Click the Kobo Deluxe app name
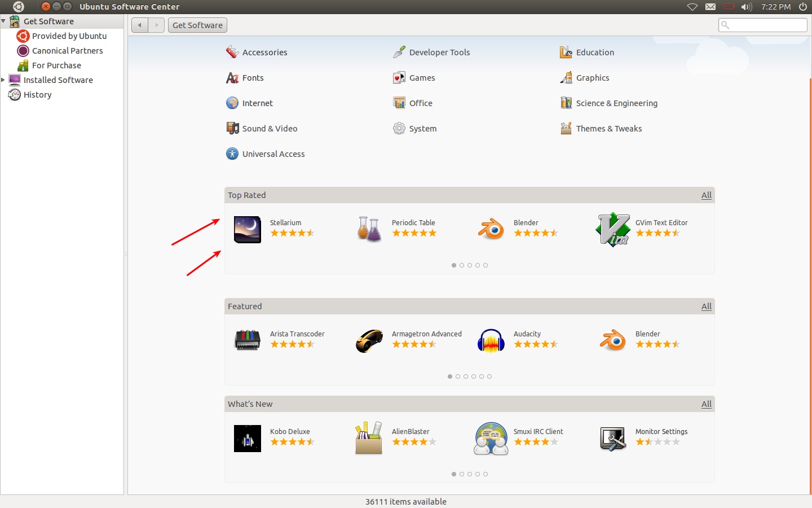The image size is (812, 508). click(x=290, y=431)
